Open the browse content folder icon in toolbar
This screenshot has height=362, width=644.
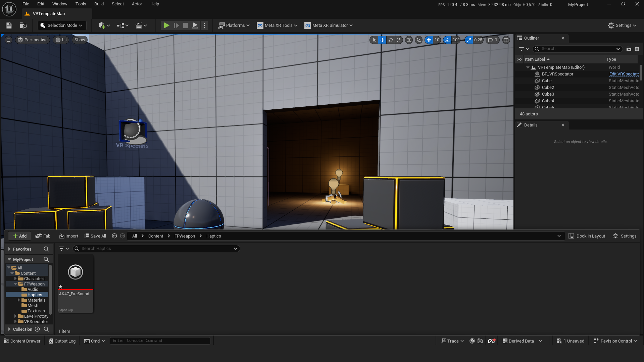pos(23,25)
